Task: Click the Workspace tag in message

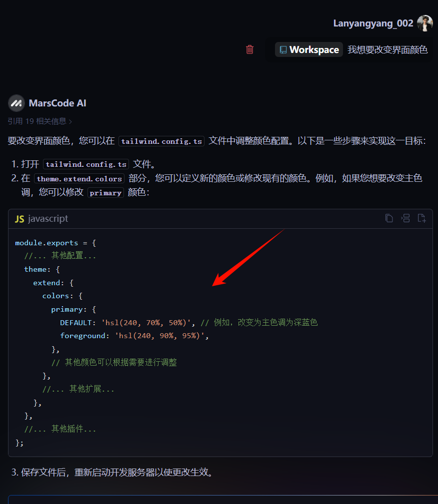Action: coord(309,49)
